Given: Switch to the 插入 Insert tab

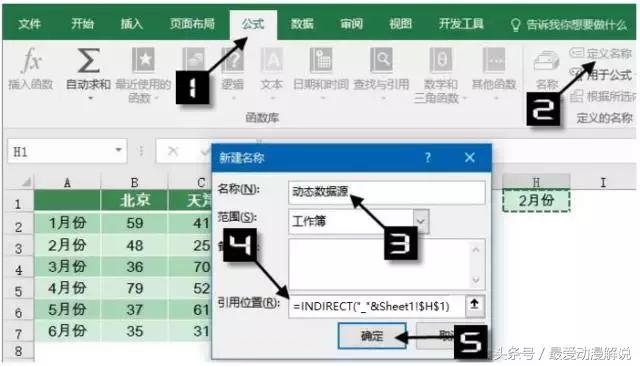Looking at the screenshot, I should [131, 24].
